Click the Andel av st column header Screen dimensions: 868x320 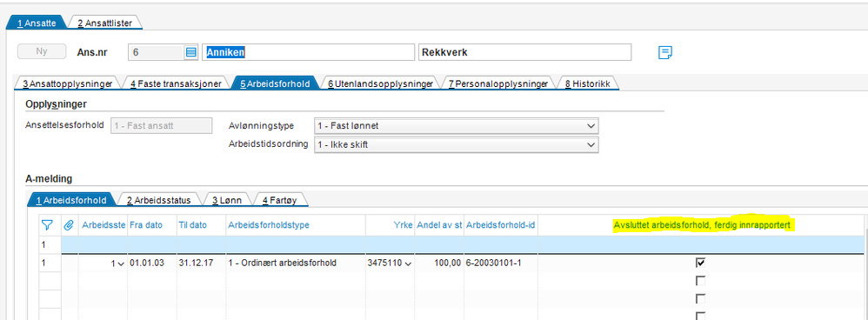(439, 225)
